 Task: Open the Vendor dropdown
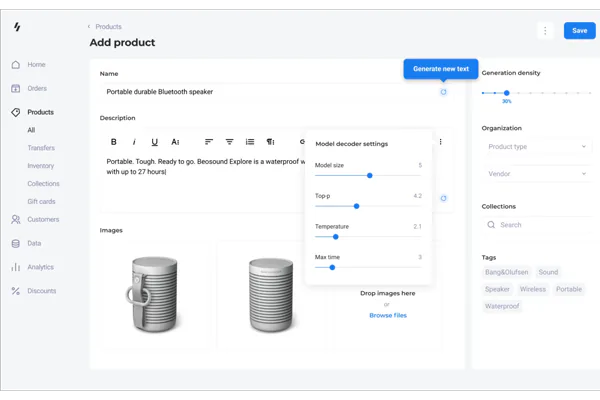click(537, 174)
